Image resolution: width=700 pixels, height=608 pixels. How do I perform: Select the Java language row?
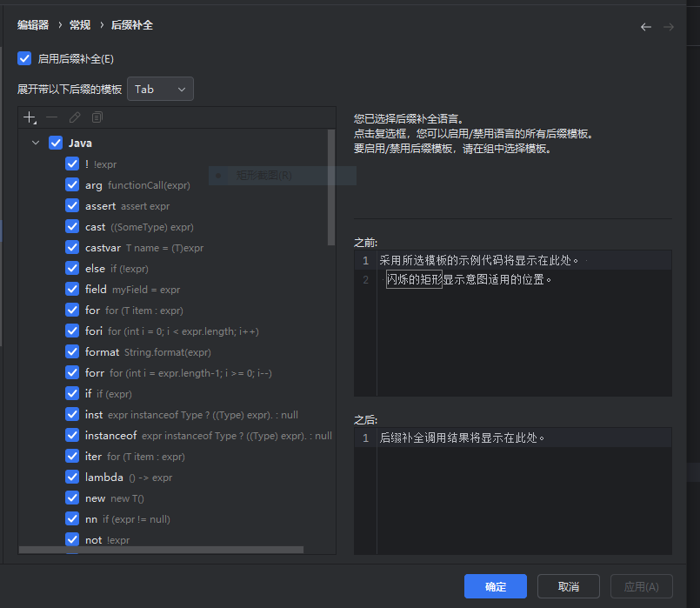click(x=173, y=143)
